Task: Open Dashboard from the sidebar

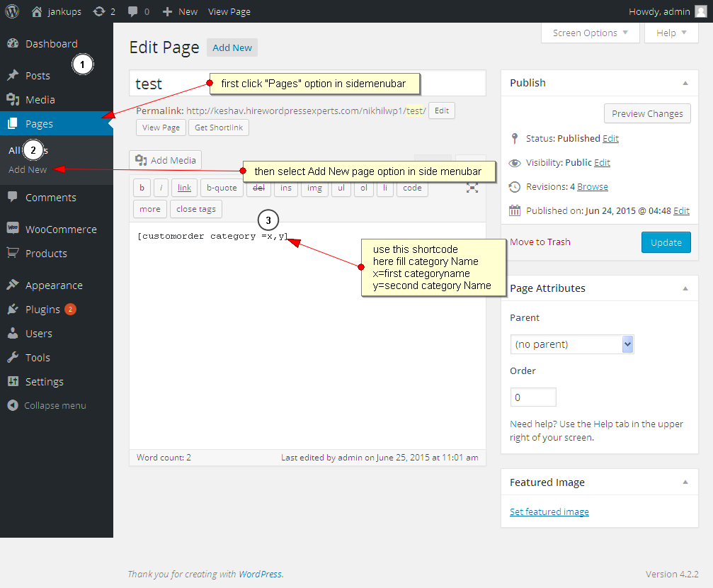Action: click(x=51, y=44)
